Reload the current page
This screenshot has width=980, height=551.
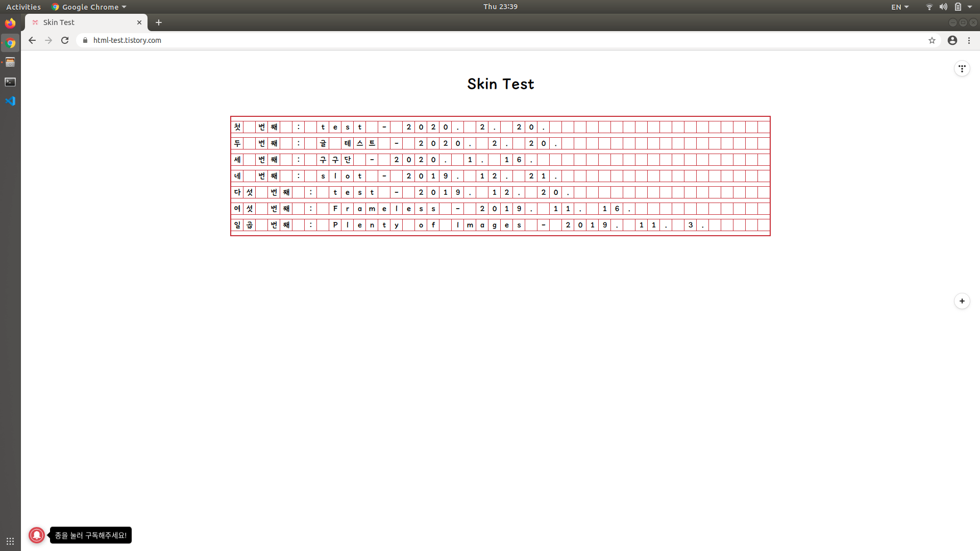pyautogui.click(x=65, y=40)
